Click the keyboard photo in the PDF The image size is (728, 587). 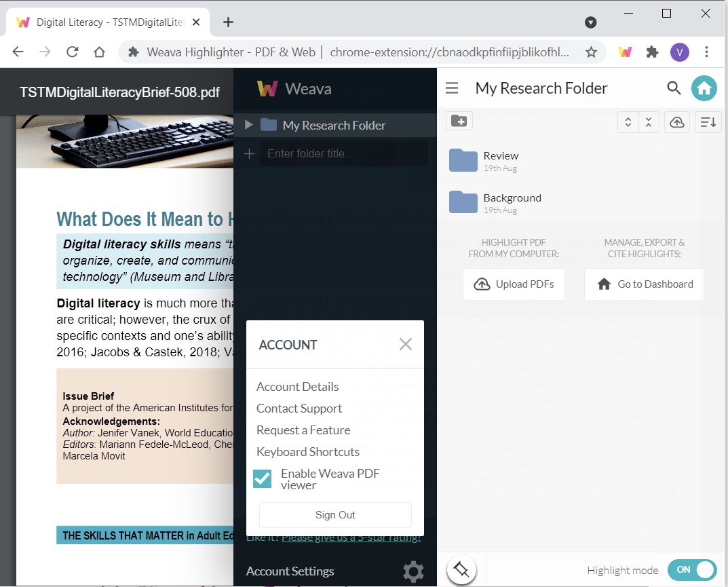(x=125, y=141)
